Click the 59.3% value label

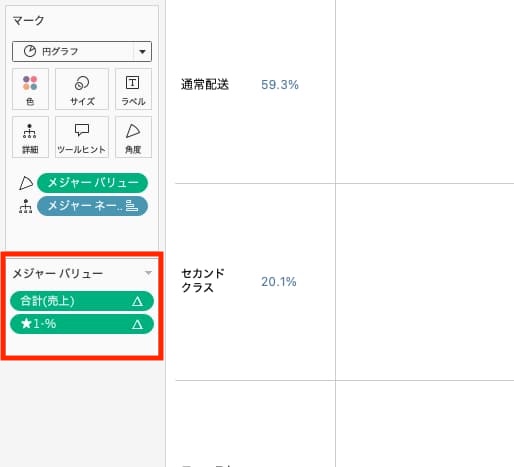coord(280,85)
